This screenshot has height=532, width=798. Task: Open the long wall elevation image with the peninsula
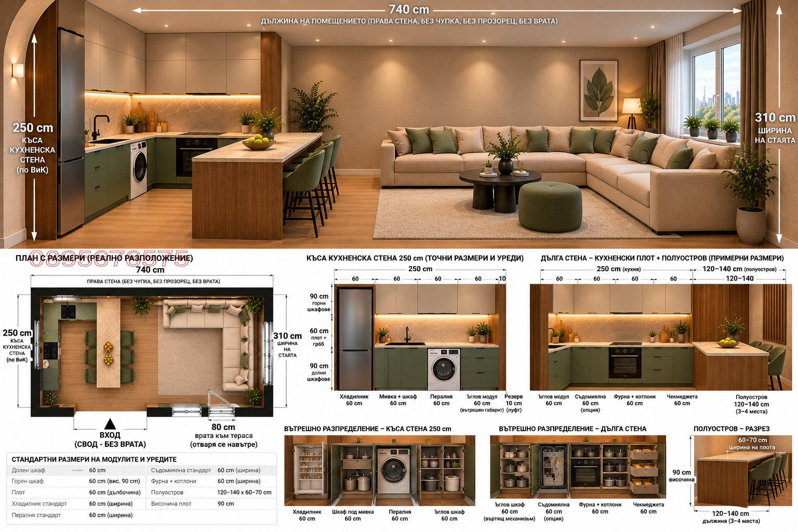(661, 337)
